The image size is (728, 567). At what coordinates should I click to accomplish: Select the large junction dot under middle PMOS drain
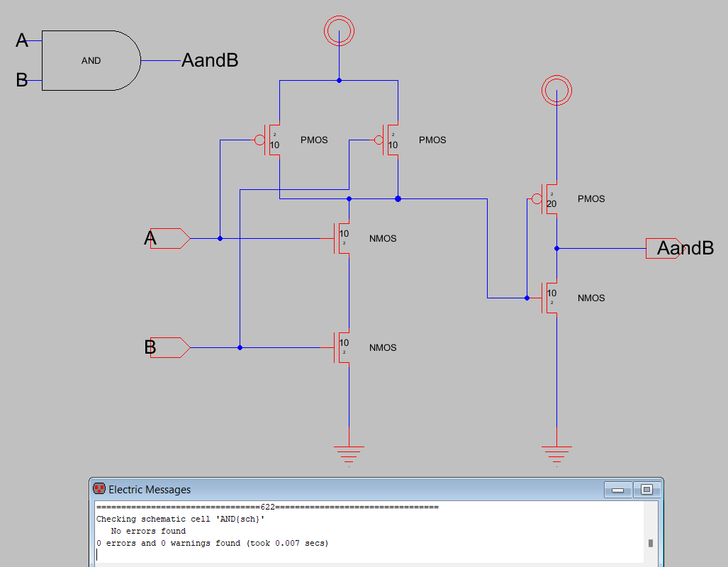pos(398,198)
